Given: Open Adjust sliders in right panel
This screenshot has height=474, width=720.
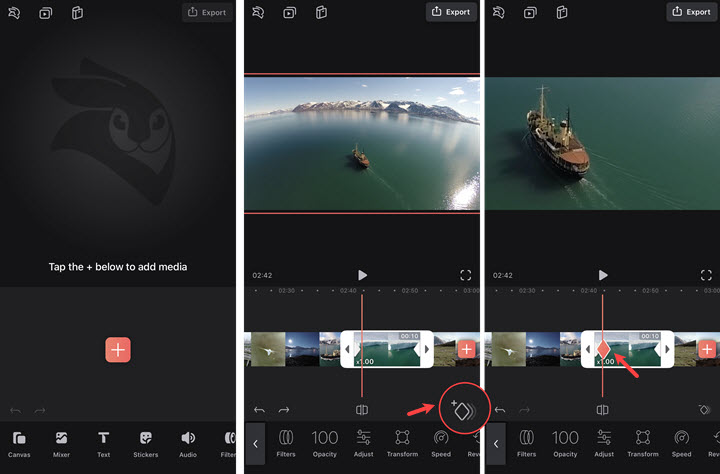Looking at the screenshot, I should [604, 444].
